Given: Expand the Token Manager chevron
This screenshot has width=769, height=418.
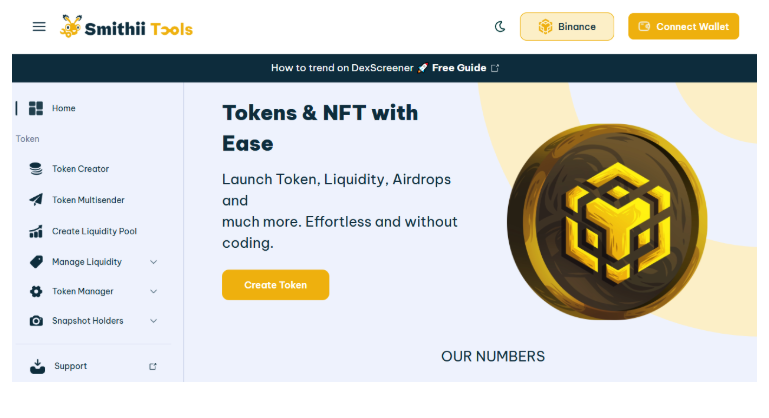Looking at the screenshot, I should [x=154, y=291].
